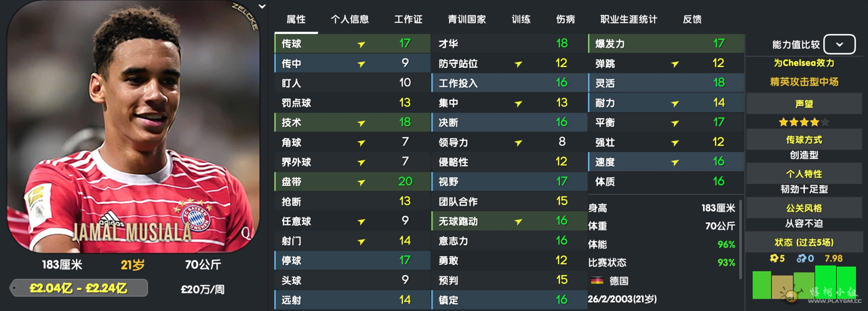Open the 训练 tab
Screen dimensions: 868x311
point(521,19)
